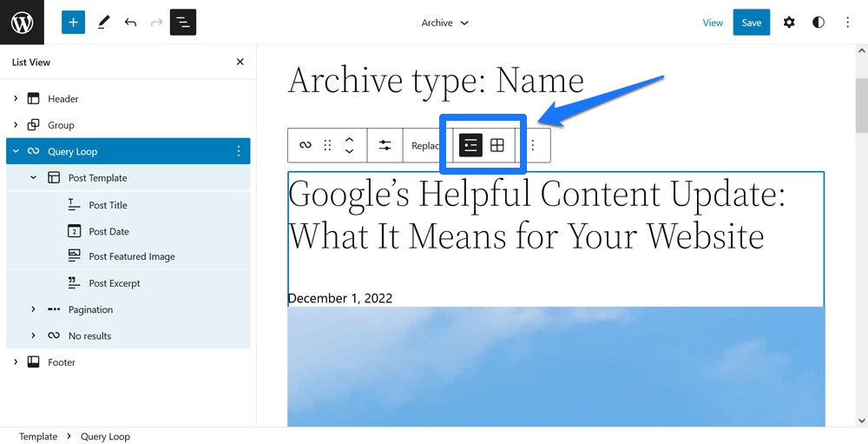Open the WordPress logo dashboard menu
Image resolution: width=868 pixels, height=444 pixels.
tap(22, 23)
